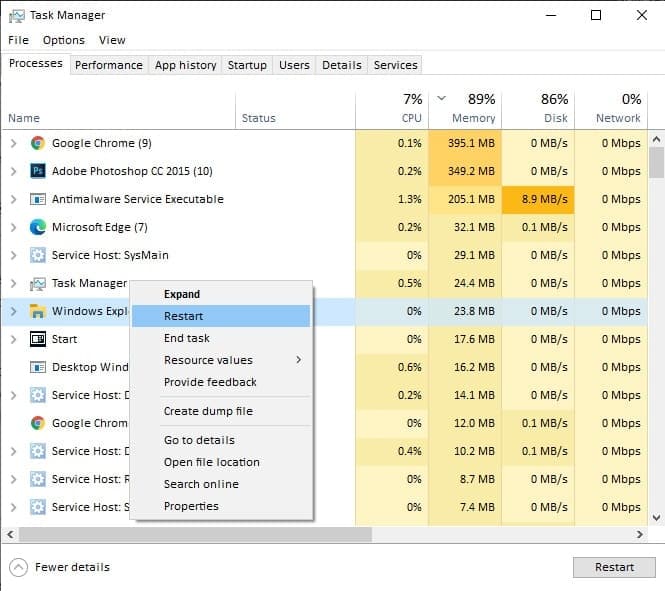Sort by the Network column header

click(x=611, y=109)
